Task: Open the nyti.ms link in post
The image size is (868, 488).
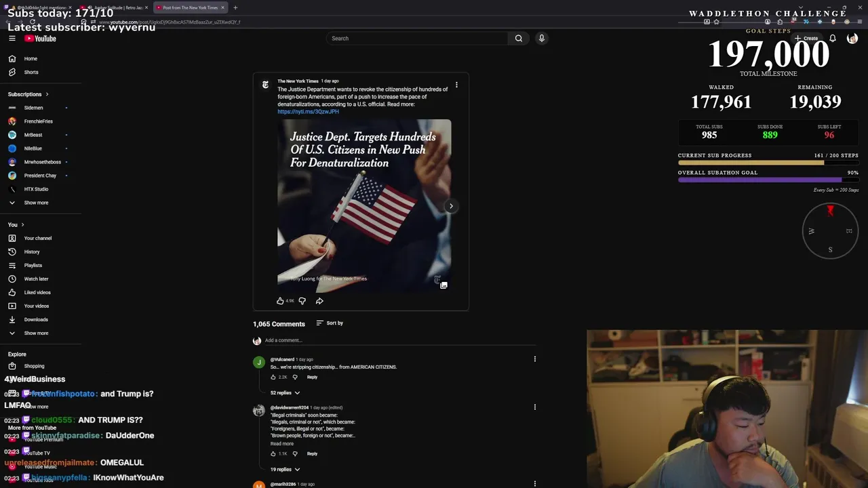Action: pyautogui.click(x=308, y=112)
